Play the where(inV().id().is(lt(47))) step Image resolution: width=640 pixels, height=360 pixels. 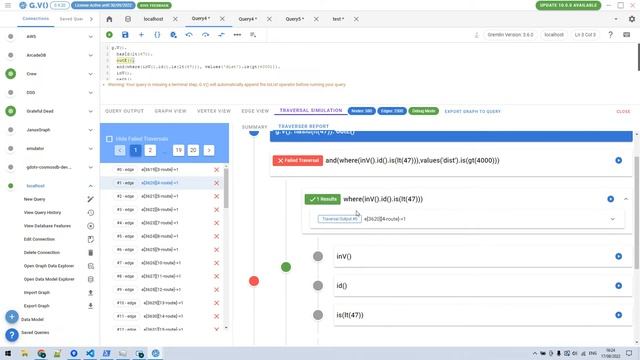click(x=611, y=199)
